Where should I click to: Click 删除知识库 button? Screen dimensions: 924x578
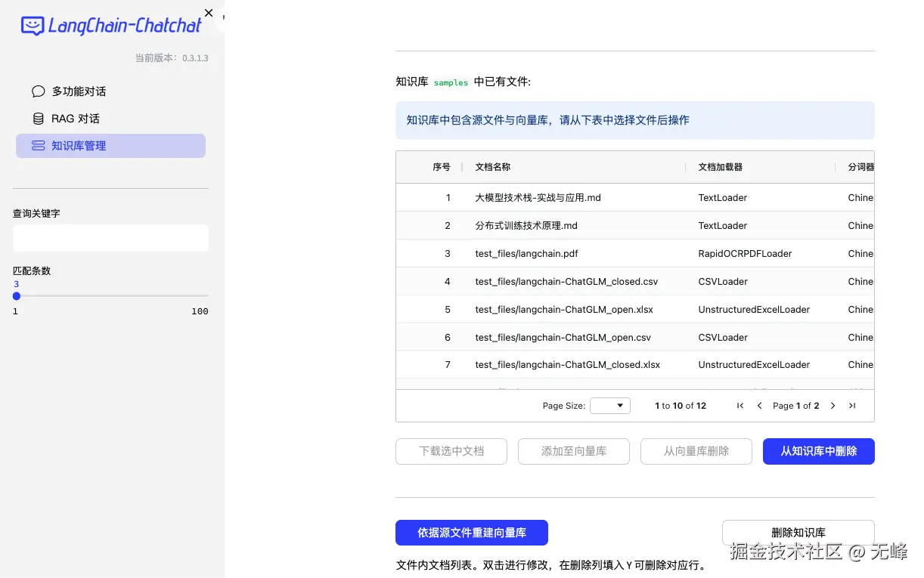[x=798, y=533]
